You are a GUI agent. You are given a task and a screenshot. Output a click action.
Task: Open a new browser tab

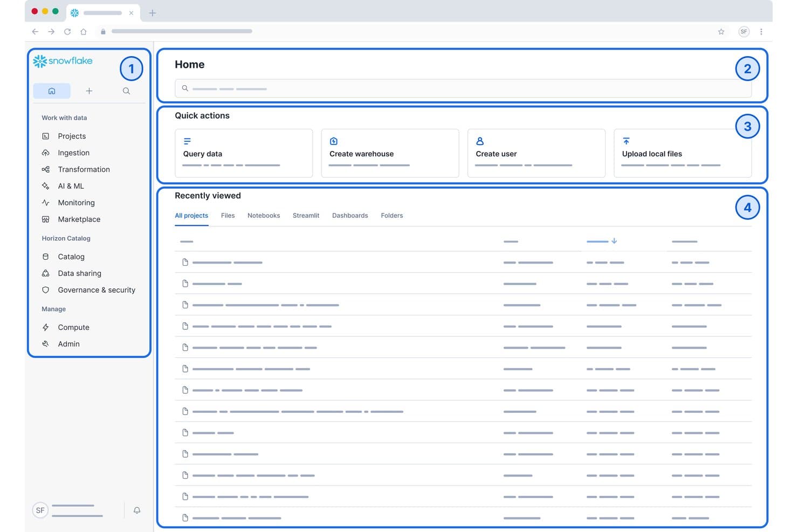153,13
